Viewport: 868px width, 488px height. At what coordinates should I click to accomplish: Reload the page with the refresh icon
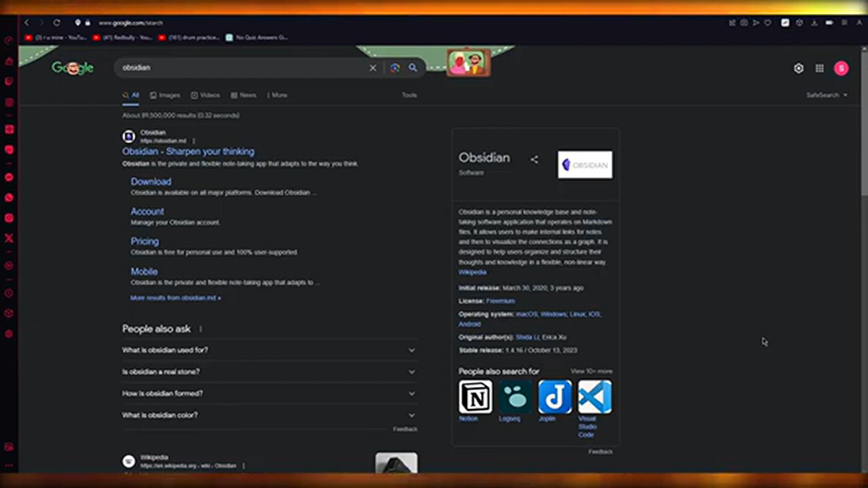coord(57,23)
